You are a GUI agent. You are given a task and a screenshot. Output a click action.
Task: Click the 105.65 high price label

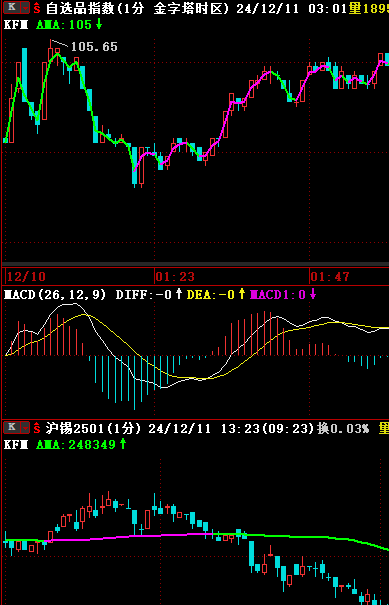[94, 47]
